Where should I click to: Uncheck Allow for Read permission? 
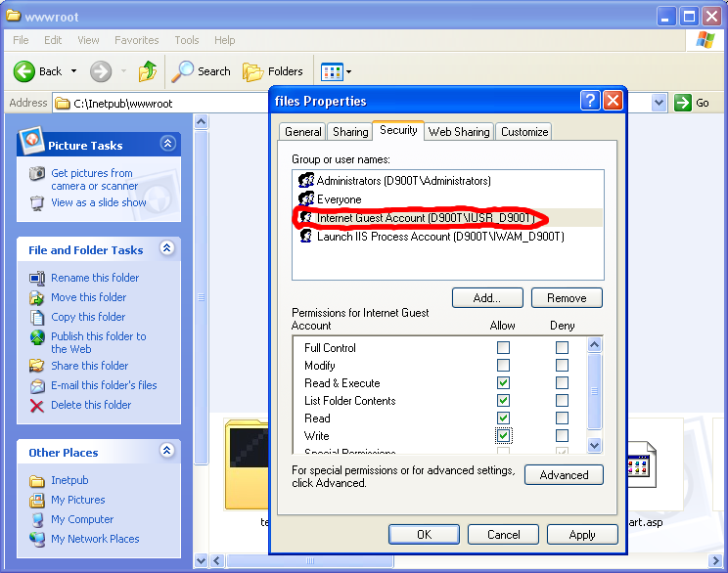click(503, 419)
